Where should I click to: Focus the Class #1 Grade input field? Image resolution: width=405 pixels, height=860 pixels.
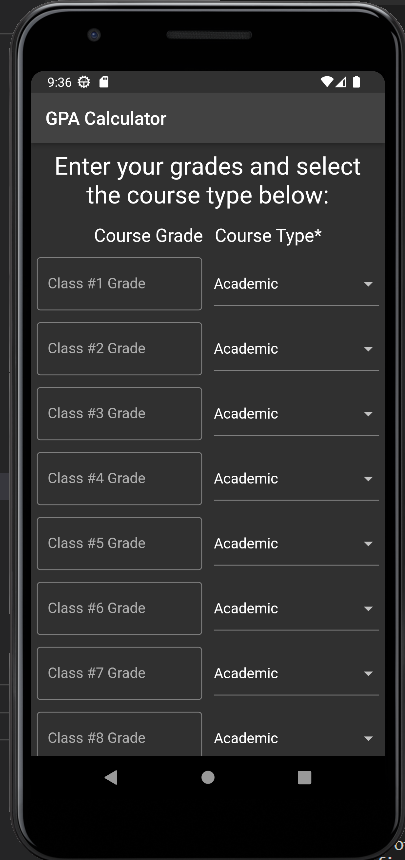point(120,284)
